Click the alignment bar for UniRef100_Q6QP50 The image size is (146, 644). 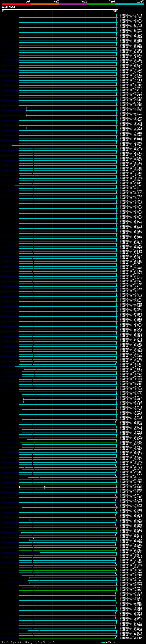tap(79, 552)
